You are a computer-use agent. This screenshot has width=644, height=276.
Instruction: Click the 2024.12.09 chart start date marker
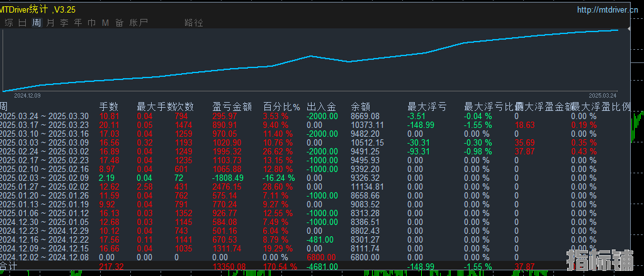27,95
